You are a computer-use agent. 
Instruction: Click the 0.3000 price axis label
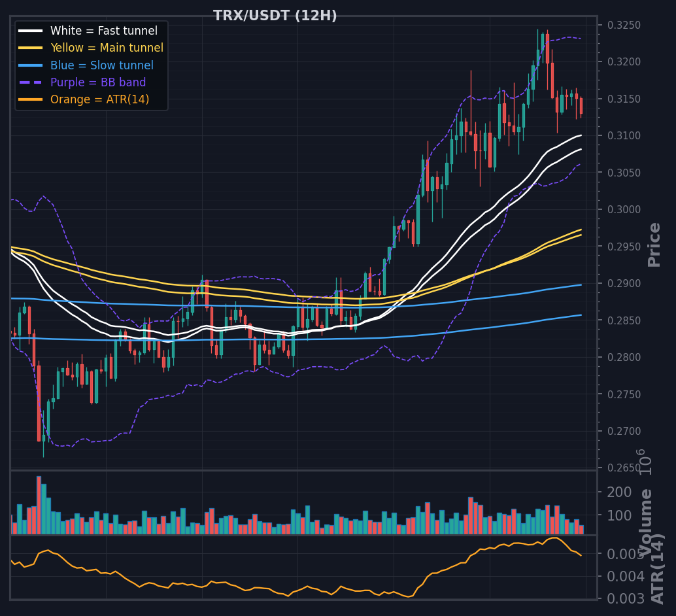tap(624, 210)
